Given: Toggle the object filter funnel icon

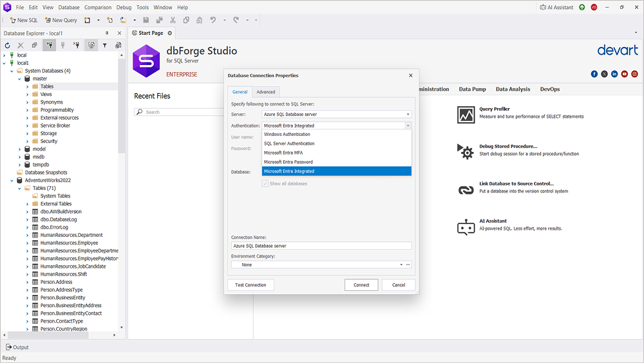Looking at the screenshot, I should pyautogui.click(x=105, y=45).
